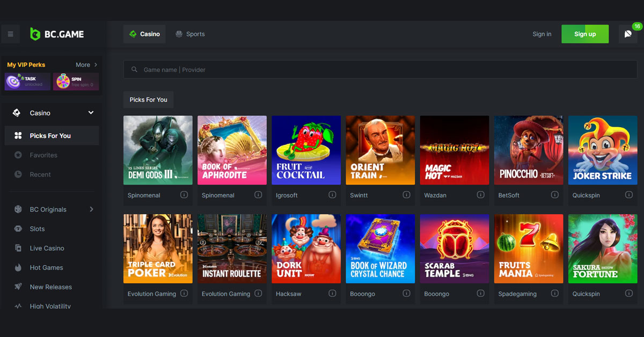Show info for Magic Hot by Wazdan

pyautogui.click(x=480, y=195)
